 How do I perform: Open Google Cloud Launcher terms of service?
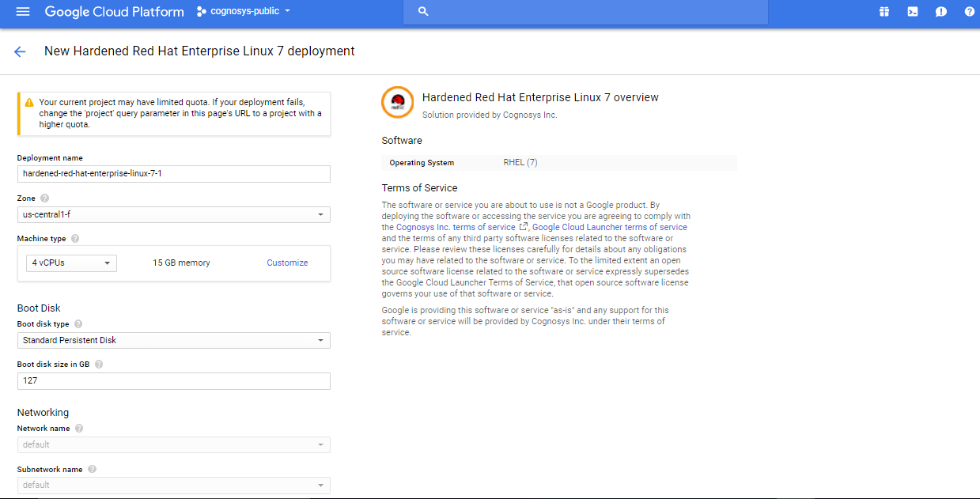pos(610,228)
